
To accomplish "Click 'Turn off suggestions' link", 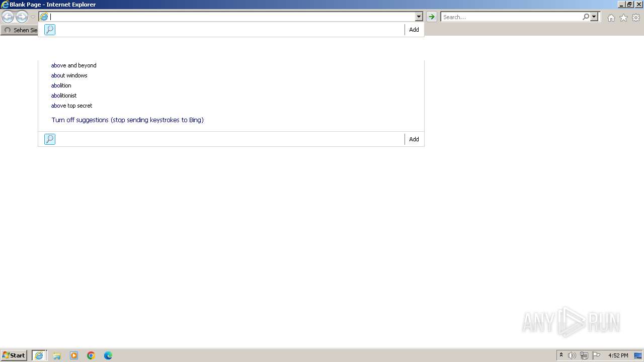I will (x=127, y=120).
